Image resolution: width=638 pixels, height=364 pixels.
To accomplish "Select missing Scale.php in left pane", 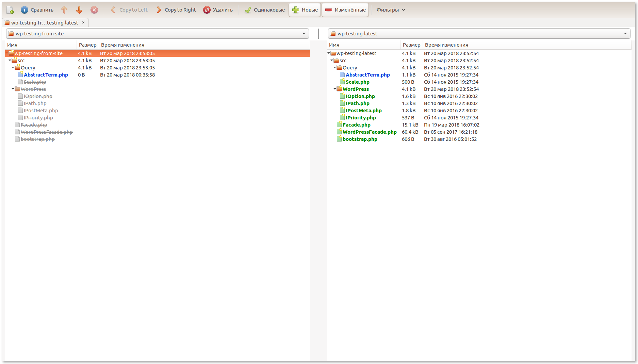I will [35, 82].
